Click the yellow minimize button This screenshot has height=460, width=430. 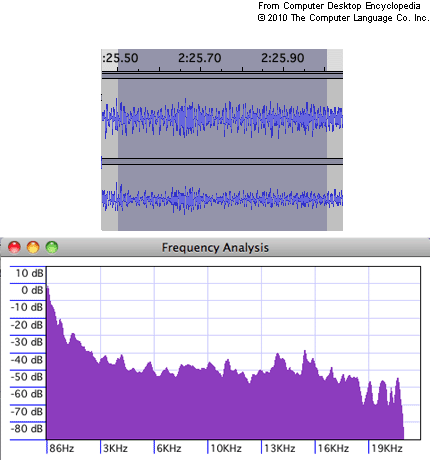click(x=33, y=247)
